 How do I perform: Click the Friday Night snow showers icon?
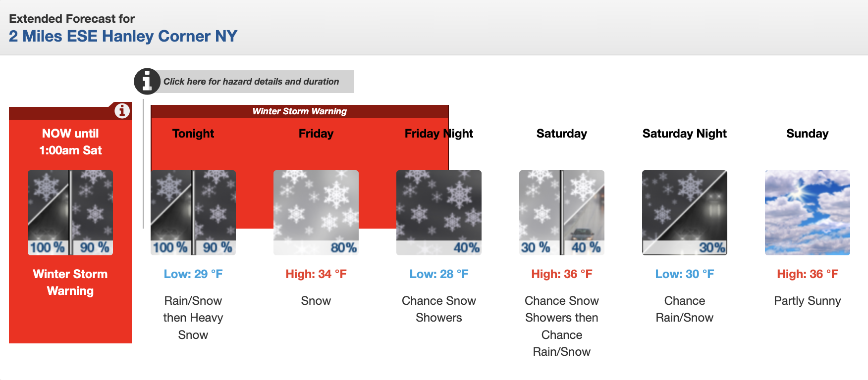click(x=439, y=213)
